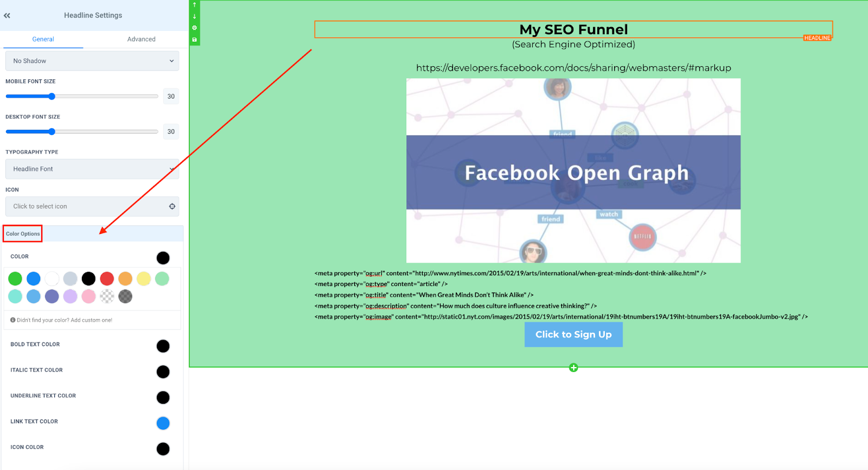
Task: Collapse the Headline Settings panel with double chevron
Action: click(7, 16)
